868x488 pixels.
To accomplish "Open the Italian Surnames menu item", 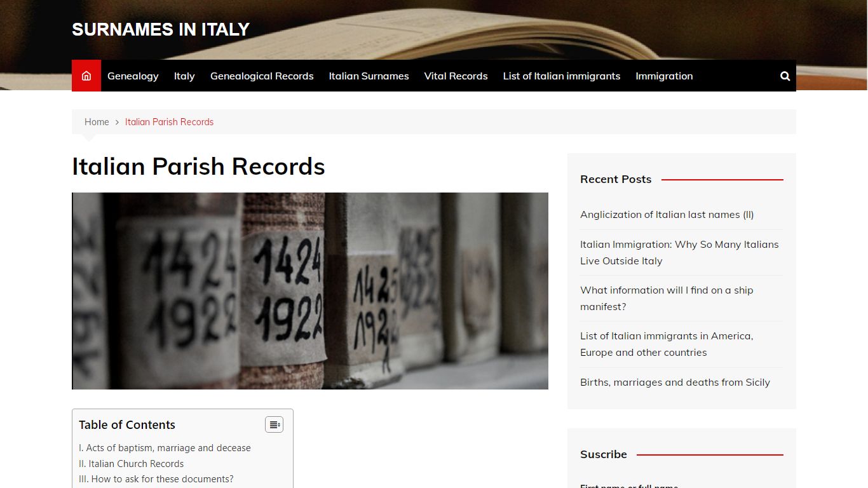I will tap(369, 76).
